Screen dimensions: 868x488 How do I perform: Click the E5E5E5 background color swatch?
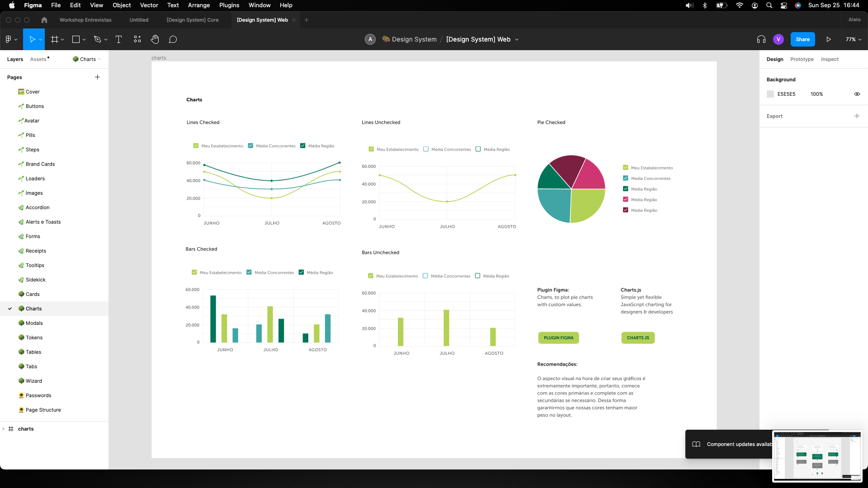pyautogui.click(x=770, y=94)
